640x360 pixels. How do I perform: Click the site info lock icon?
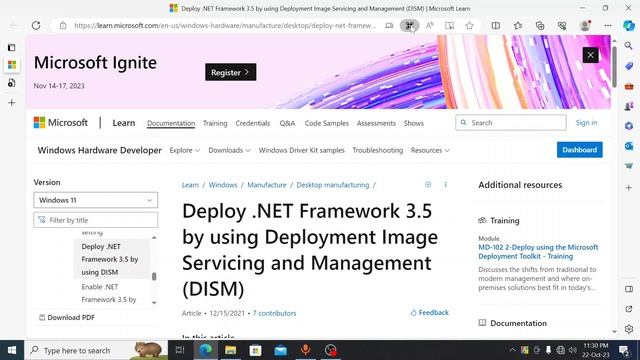pyautogui.click(x=63, y=25)
